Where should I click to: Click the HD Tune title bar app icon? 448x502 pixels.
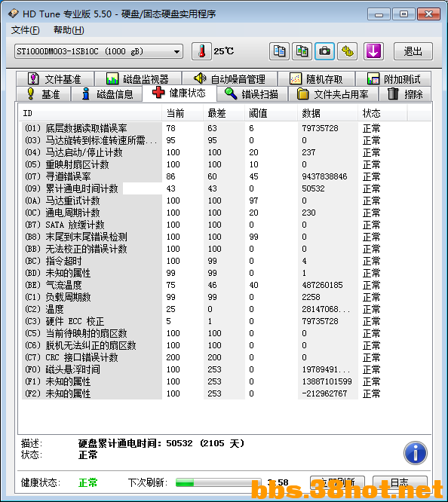pyautogui.click(x=14, y=14)
